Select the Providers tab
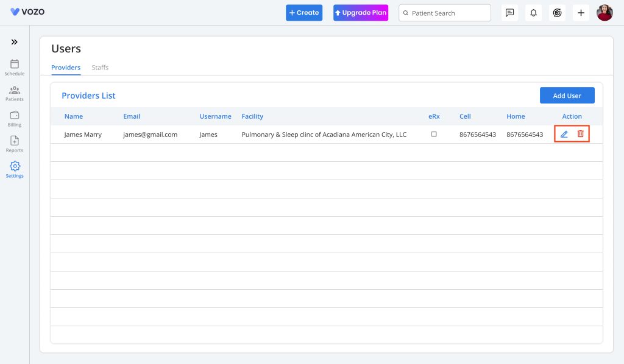Image resolution: width=624 pixels, height=364 pixels. pyautogui.click(x=66, y=68)
